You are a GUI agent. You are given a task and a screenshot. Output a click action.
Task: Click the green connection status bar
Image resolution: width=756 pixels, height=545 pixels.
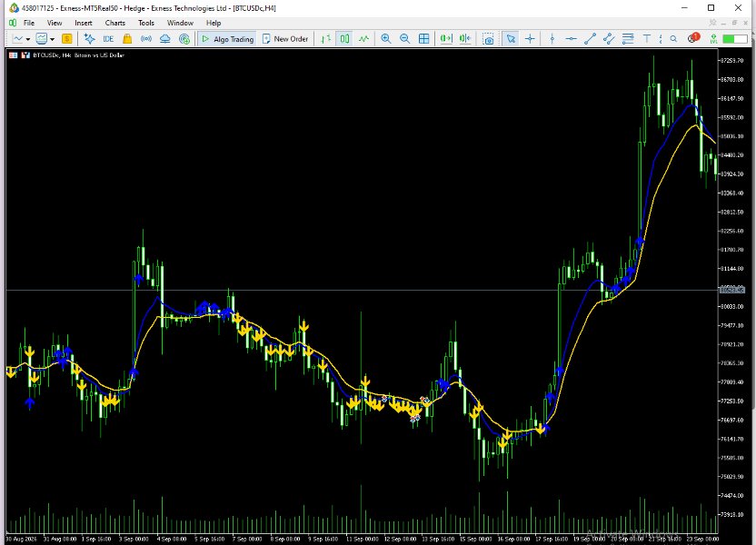735,38
